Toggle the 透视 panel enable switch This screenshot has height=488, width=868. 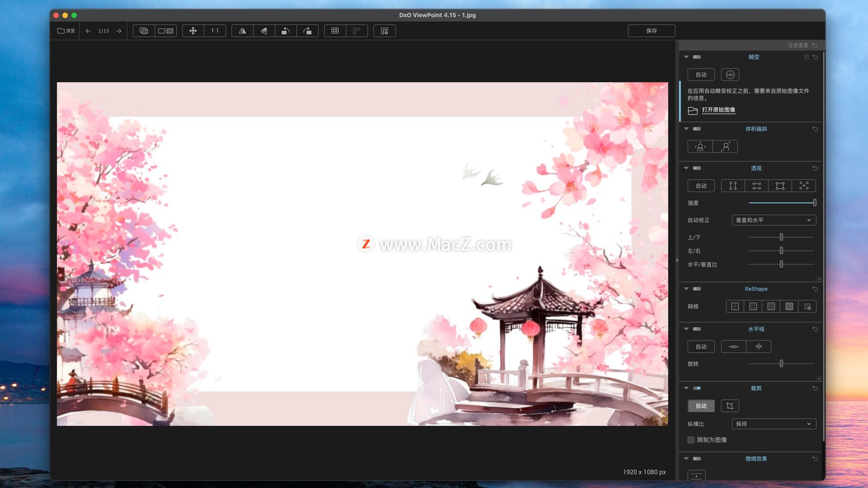tap(697, 168)
